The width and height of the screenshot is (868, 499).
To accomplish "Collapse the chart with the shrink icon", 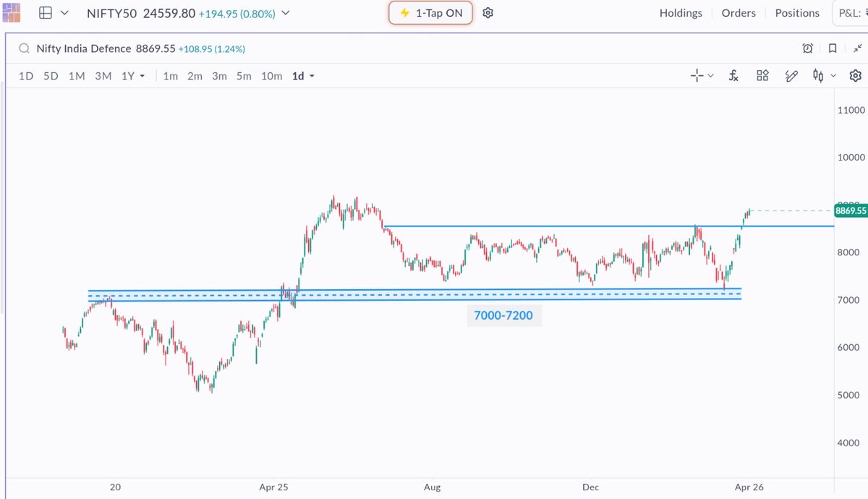I will (x=858, y=48).
